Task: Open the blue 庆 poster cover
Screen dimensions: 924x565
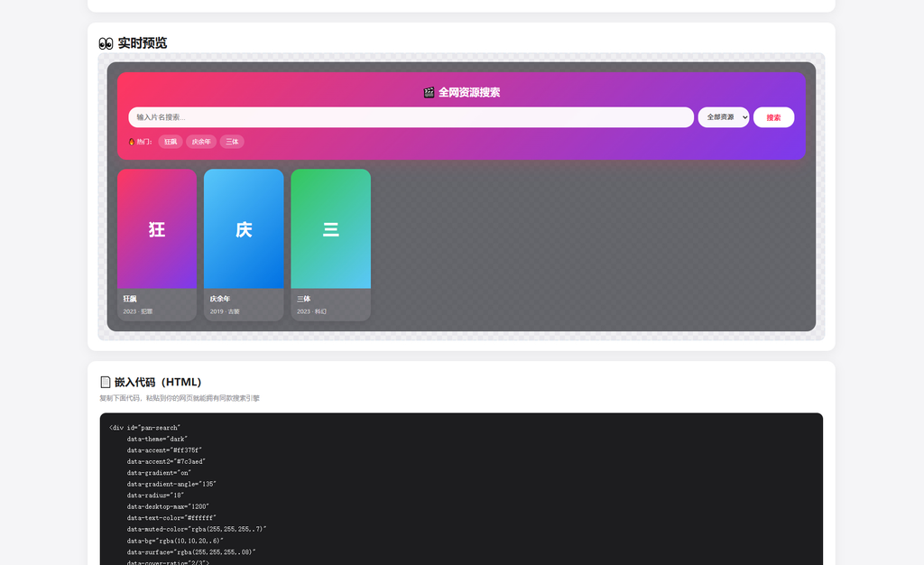Action: point(244,228)
